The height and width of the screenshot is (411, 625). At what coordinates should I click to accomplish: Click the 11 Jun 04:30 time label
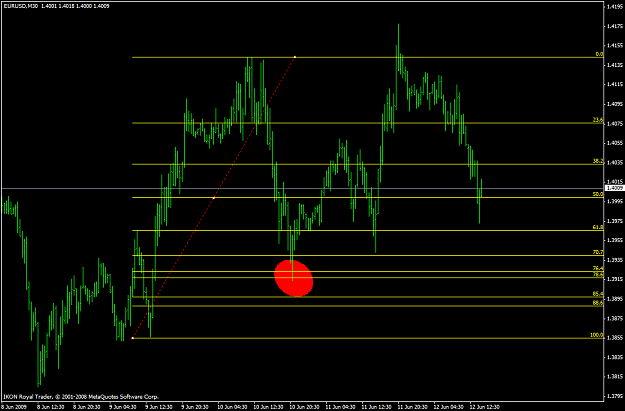pyautogui.click(x=340, y=407)
